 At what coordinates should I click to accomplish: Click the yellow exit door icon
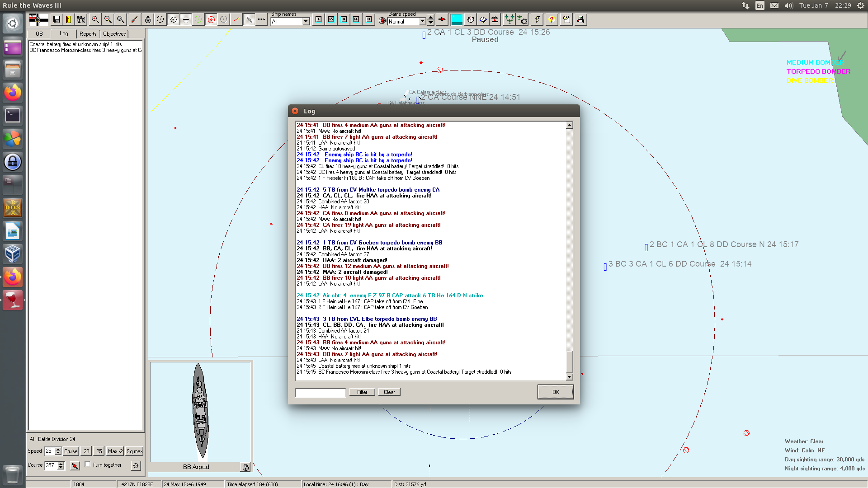pos(68,19)
